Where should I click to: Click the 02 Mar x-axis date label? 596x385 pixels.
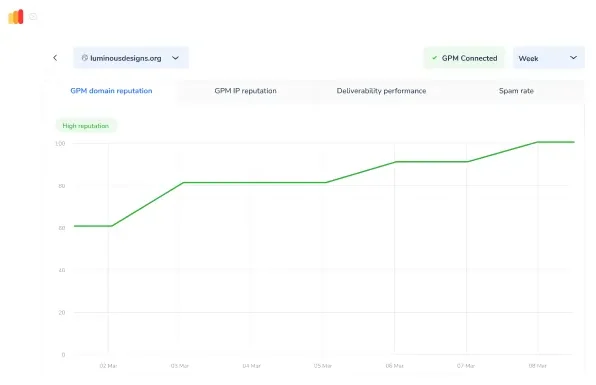click(108, 366)
